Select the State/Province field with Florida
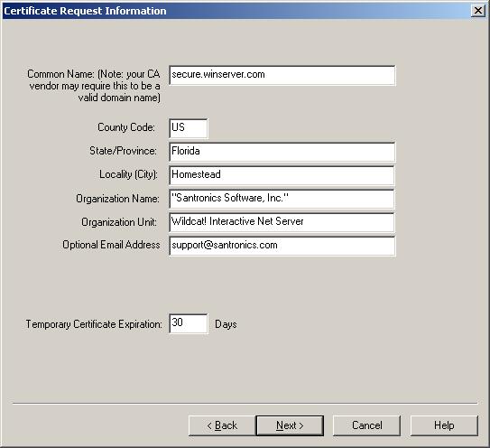The width and height of the screenshot is (490, 448). [282, 152]
